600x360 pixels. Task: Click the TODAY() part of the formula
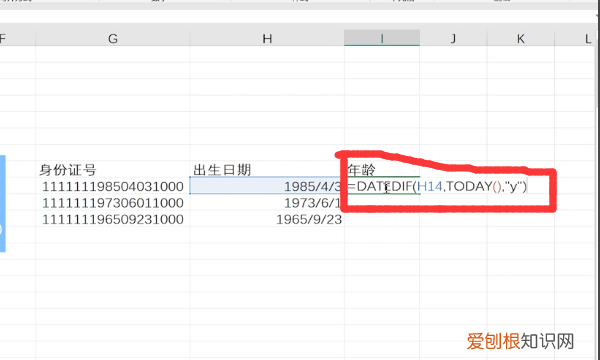(x=474, y=186)
